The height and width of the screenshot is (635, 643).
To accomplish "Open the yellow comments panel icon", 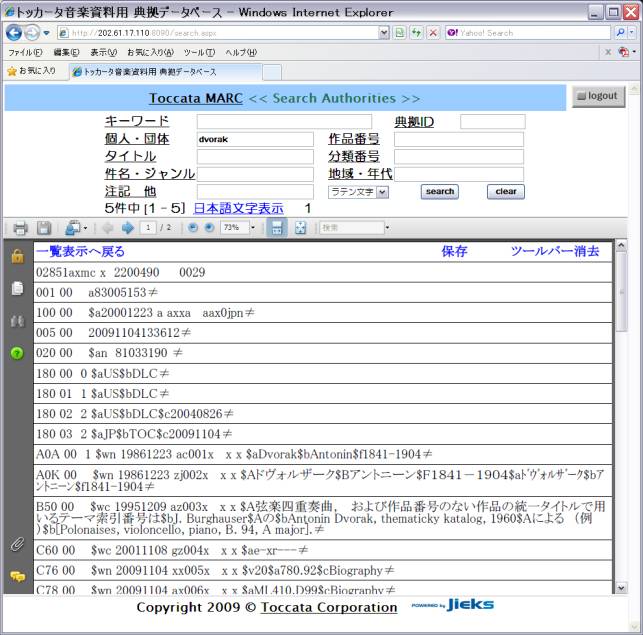I will click(x=17, y=577).
